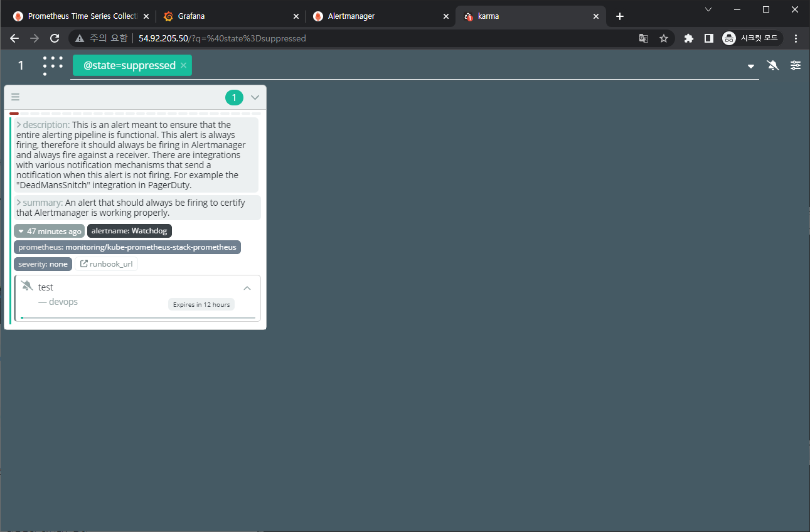
Task: Toggle the description annotation visibility
Action: pos(19,125)
